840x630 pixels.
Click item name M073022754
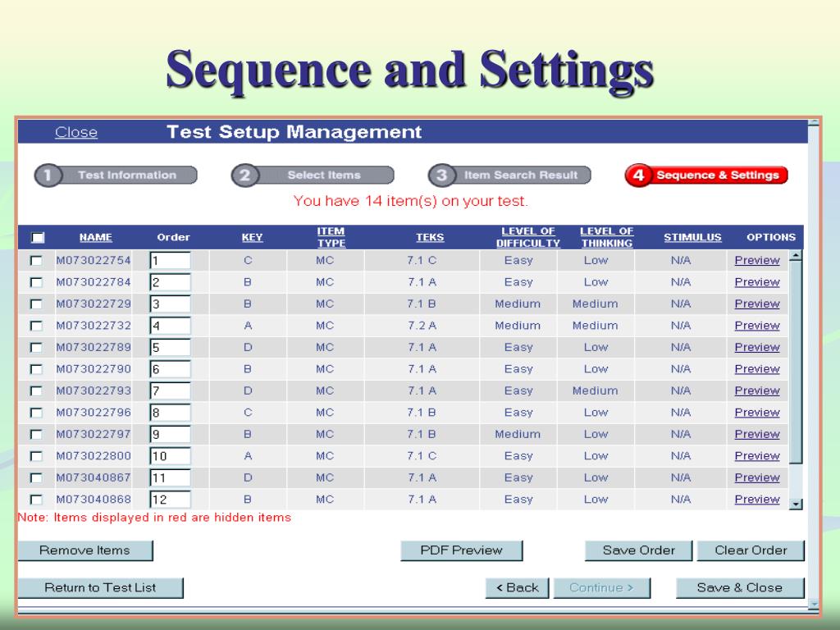pos(94,260)
